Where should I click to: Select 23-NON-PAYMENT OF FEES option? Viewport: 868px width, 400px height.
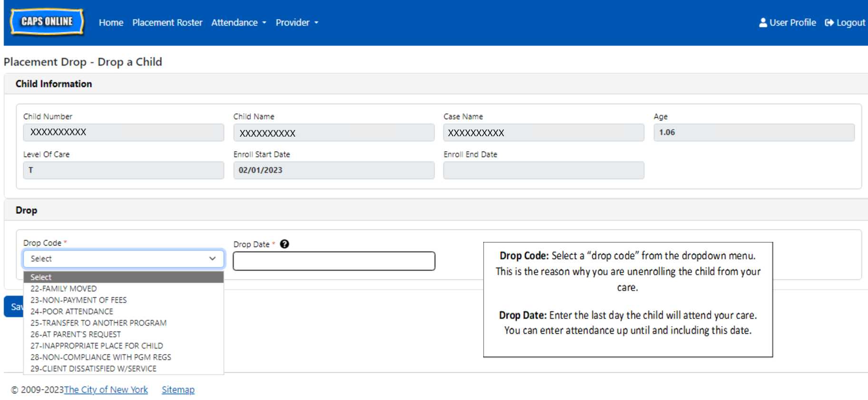point(78,300)
